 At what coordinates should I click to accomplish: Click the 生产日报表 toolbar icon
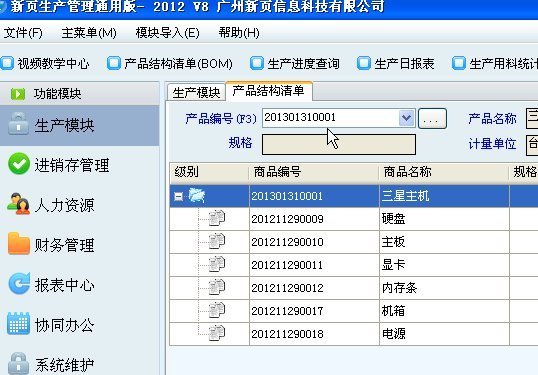(364, 63)
